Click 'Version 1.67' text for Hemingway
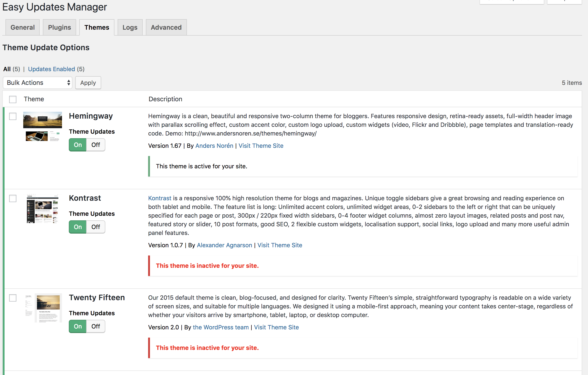588x375 pixels. [165, 146]
